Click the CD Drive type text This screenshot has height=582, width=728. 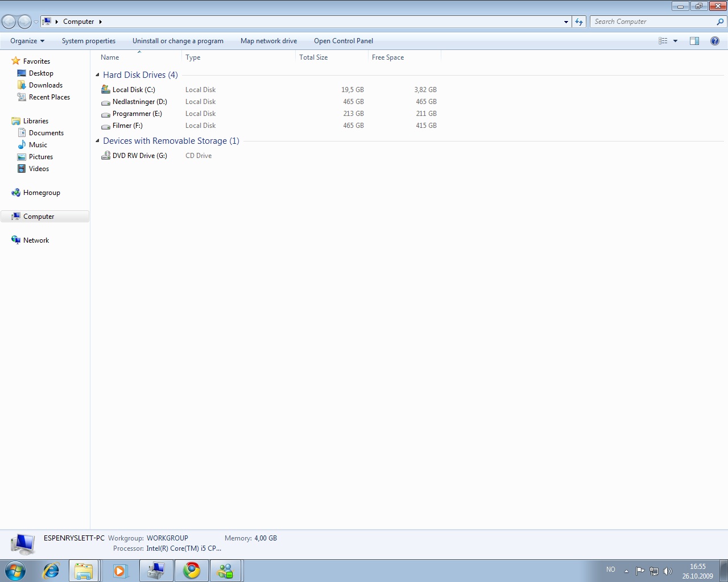pos(198,156)
